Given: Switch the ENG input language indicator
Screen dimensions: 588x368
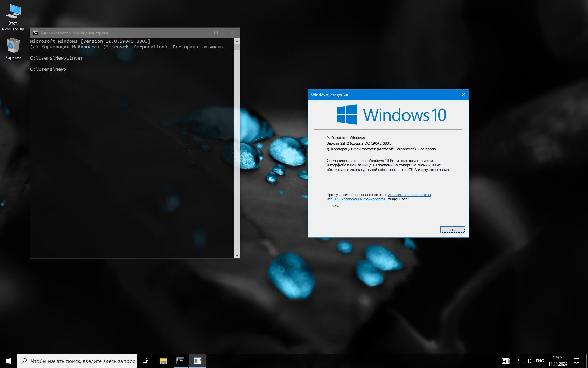Looking at the screenshot, I should [540, 361].
